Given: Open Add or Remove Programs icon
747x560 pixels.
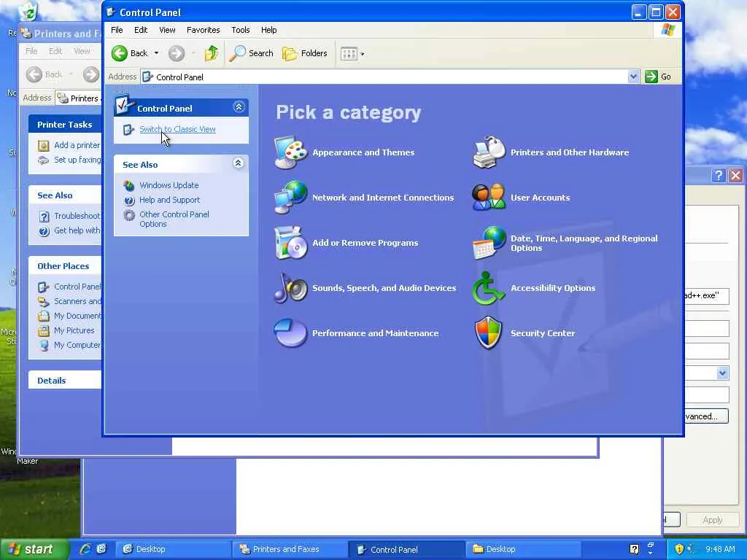Looking at the screenshot, I should coord(290,243).
